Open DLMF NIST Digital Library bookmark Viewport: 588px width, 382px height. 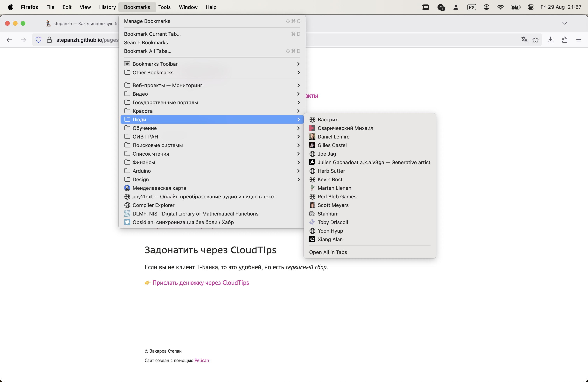point(212,214)
